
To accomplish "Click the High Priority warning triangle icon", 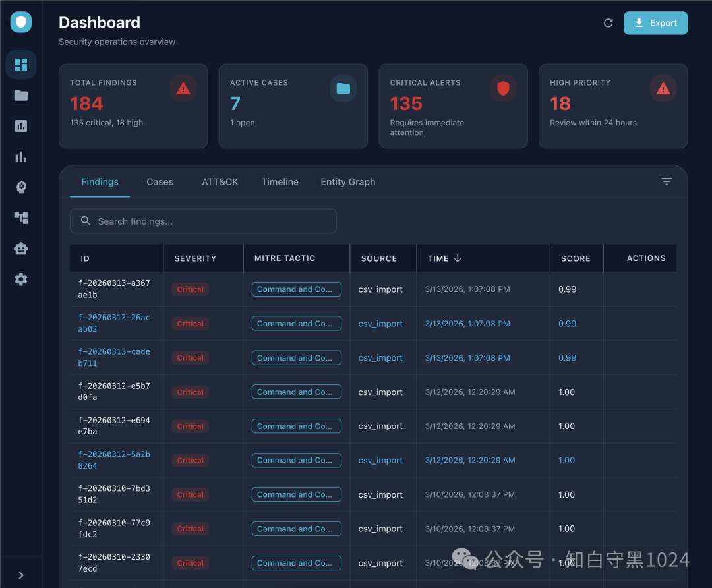I will (663, 88).
